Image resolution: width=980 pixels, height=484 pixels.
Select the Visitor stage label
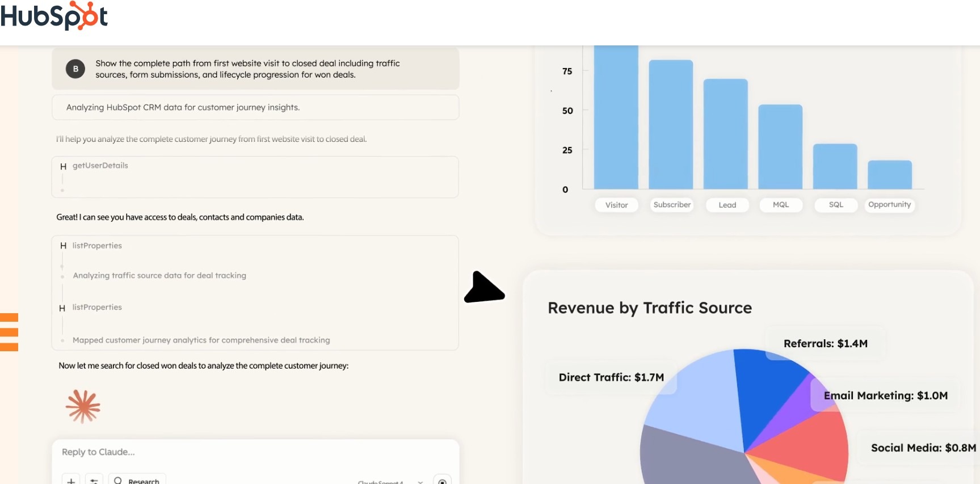pos(616,205)
